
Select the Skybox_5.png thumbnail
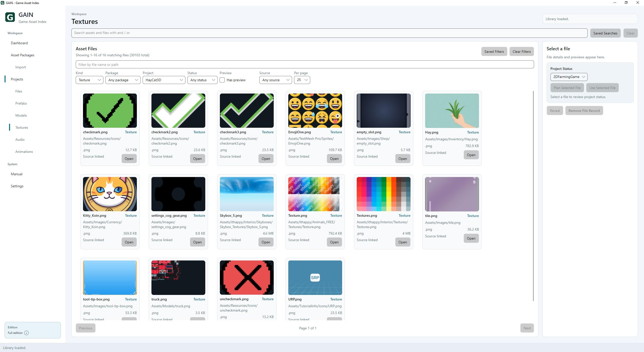point(247,194)
